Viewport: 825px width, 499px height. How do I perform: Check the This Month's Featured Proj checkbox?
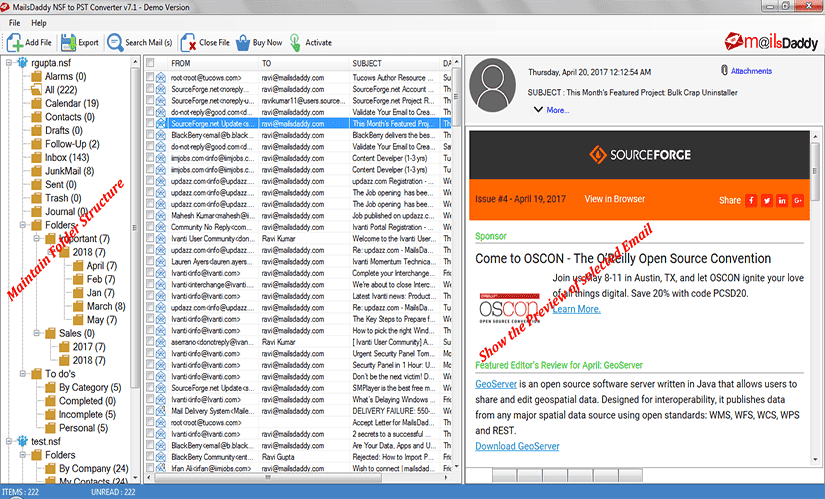(150, 123)
